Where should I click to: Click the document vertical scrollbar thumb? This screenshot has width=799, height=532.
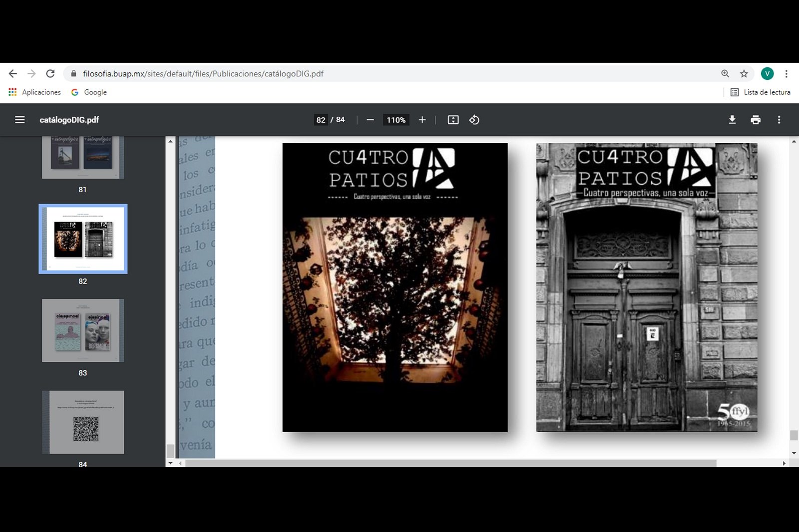(x=794, y=435)
